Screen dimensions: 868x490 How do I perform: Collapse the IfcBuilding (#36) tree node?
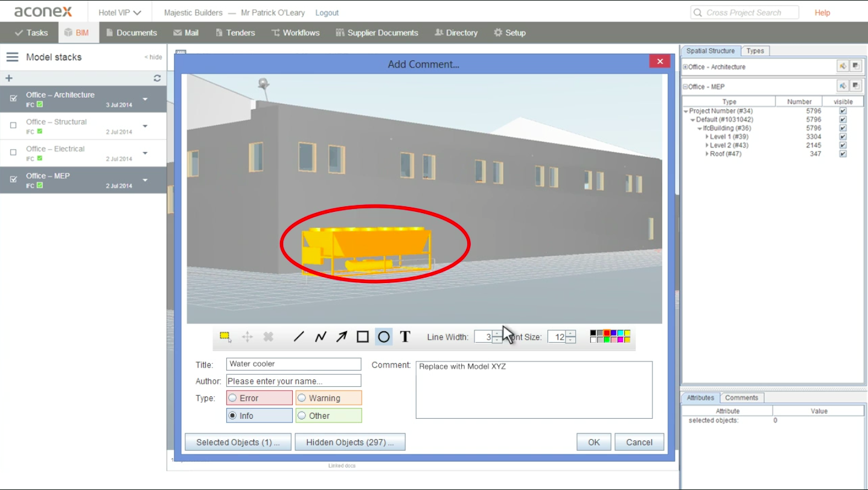[x=700, y=129]
